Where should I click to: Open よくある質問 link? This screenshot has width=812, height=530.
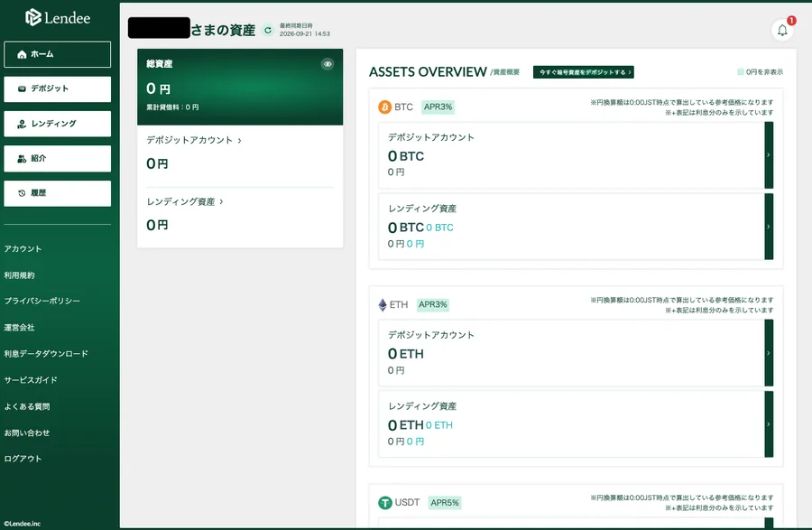(x=27, y=406)
